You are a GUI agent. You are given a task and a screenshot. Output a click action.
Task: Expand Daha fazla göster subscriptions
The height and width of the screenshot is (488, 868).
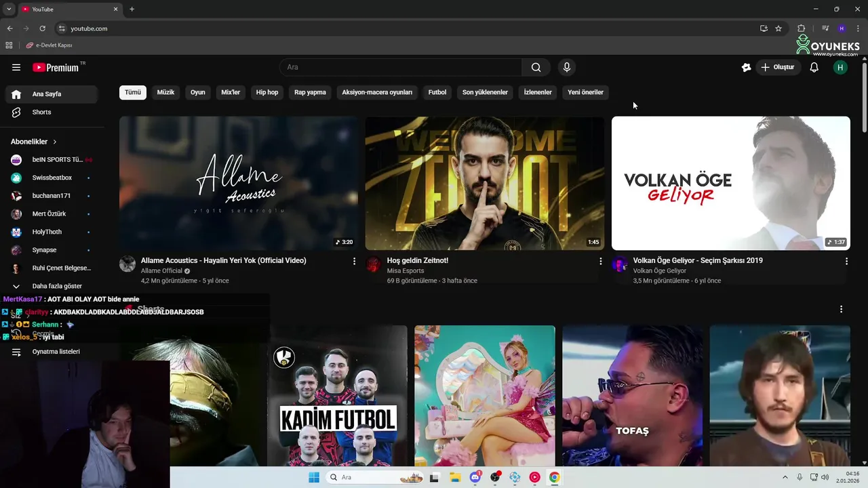click(x=52, y=286)
